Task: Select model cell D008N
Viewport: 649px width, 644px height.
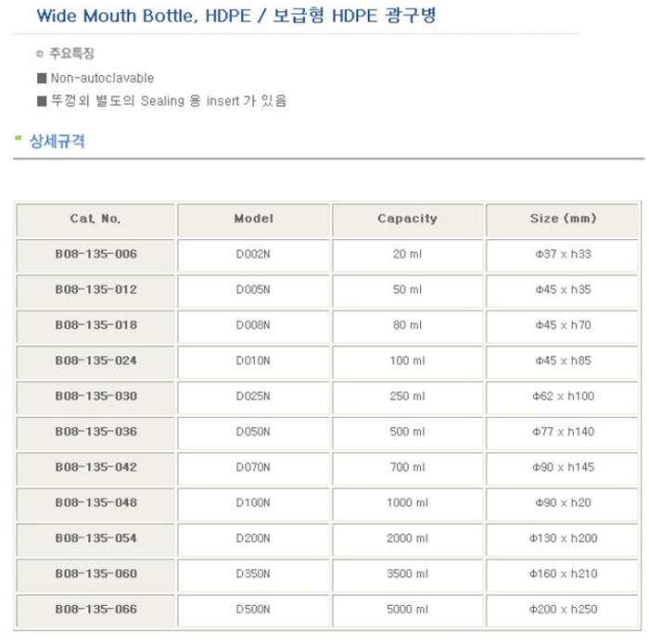Action: tap(253, 325)
